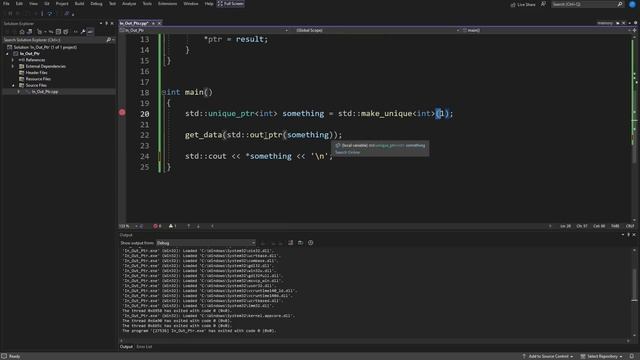Image resolution: width=640 pixels, height=360 pixels.
Task: Open the (Global Scope) dropdown
Action: coord(375,31)
